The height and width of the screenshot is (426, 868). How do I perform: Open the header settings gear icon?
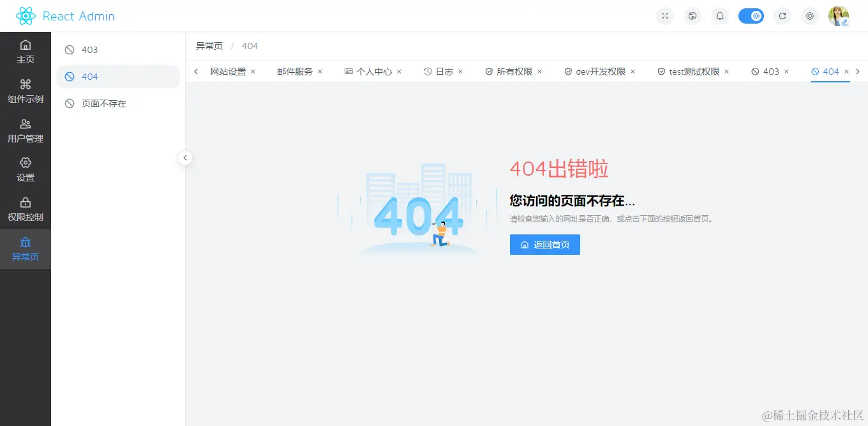click(x=810, y=16)
